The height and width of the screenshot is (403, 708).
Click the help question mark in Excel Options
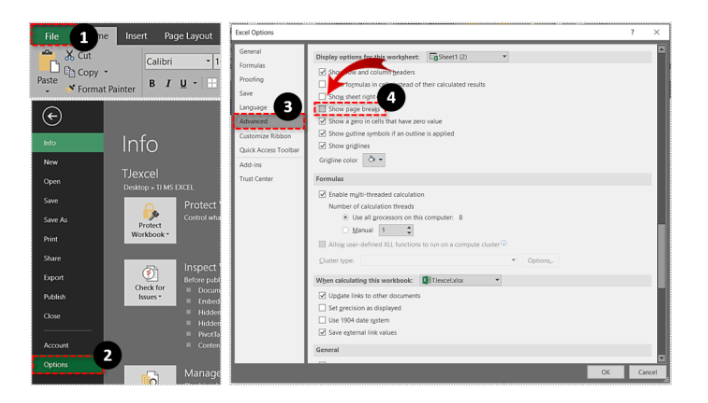click(x=632, y=32)
